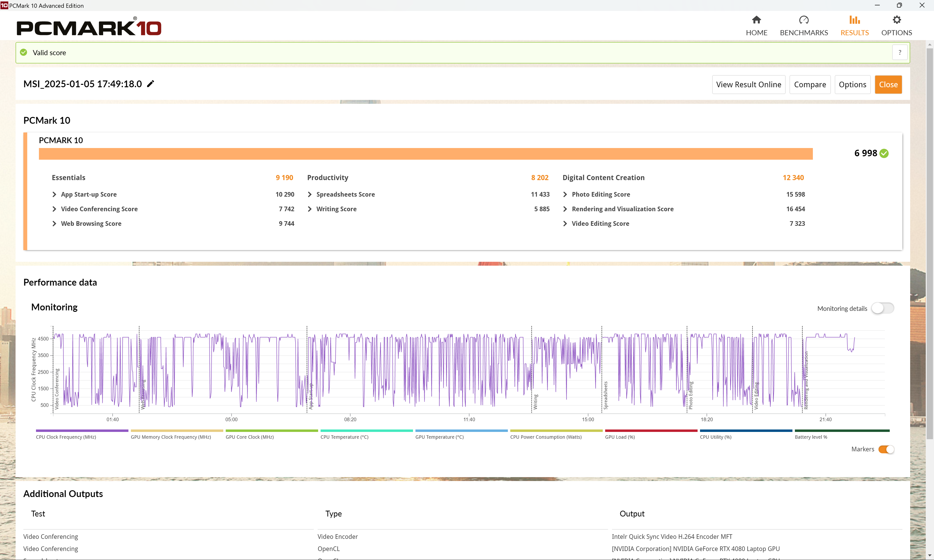Switch to the BENCHMARKS tab
Viewport: 934px width, 560px height.
pyautogui.click(x=804, y=33)
